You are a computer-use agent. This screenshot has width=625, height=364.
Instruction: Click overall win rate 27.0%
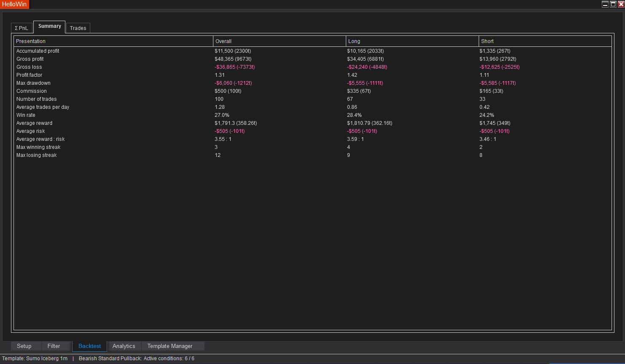222,115
